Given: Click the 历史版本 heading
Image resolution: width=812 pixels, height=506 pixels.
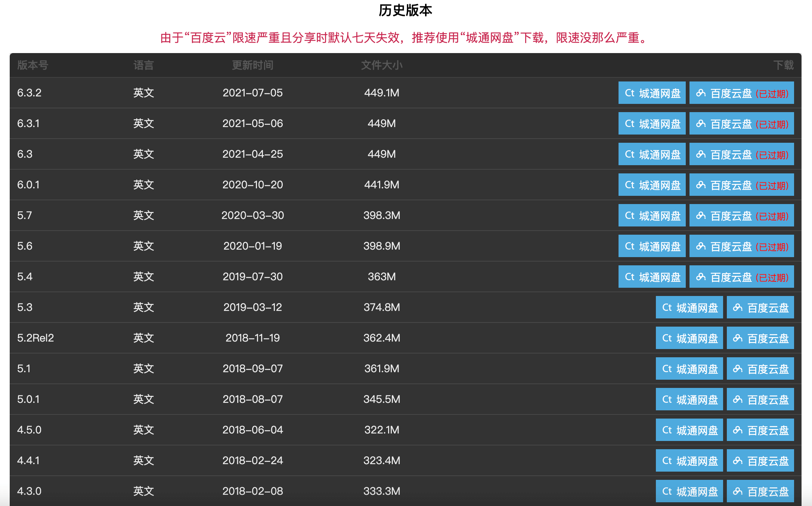Looking at the screenshot, I should (405, 10).
